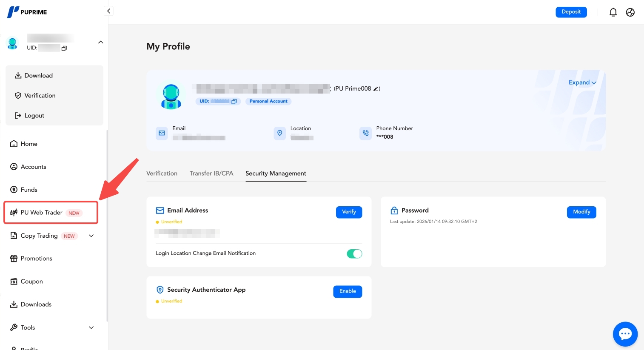The image size is (644, 350).
Task: Collapse the user account menu chevron
Action: [x=100, y=42]
